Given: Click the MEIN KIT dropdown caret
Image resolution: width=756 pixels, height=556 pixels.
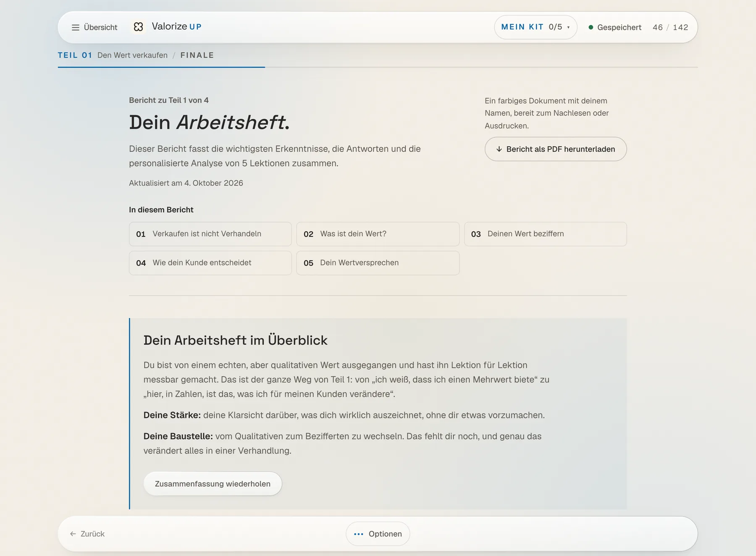Looking at the screenshot, I should point(568,28).
